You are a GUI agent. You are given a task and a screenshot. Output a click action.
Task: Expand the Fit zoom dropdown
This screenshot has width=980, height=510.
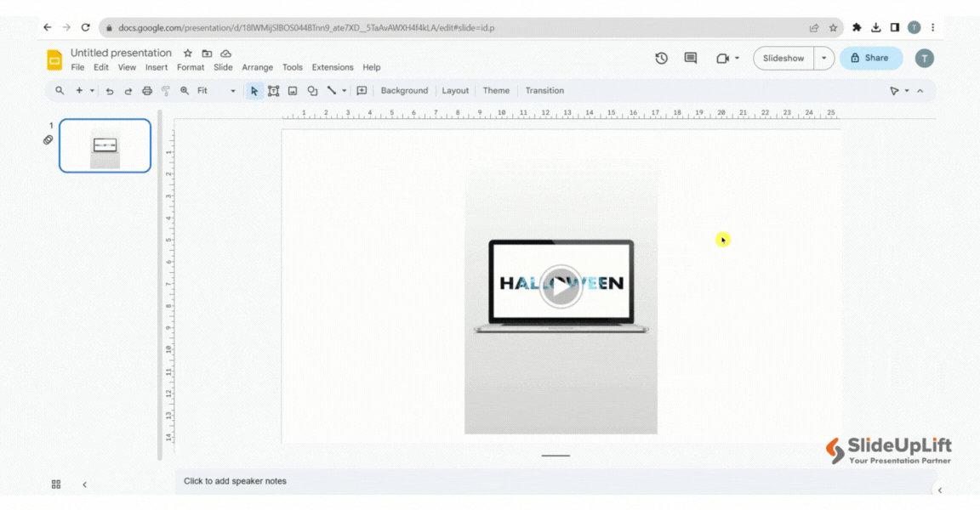point(231,90)
